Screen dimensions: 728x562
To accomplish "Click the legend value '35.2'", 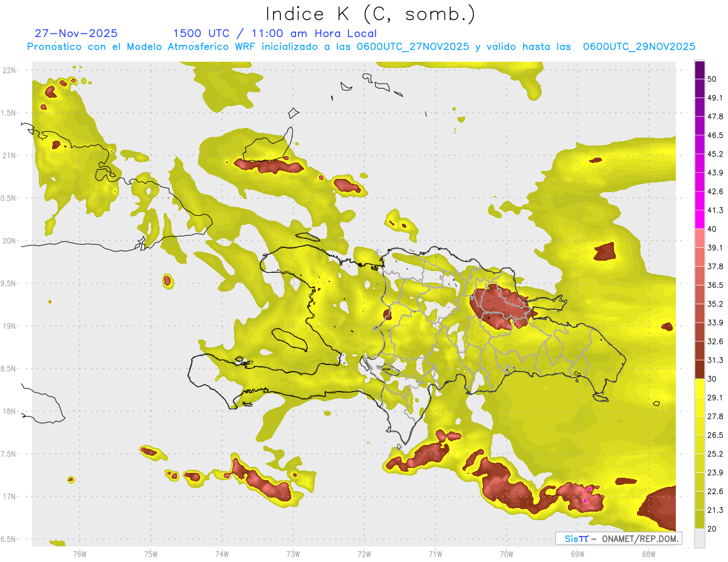I will click(715, 304).
